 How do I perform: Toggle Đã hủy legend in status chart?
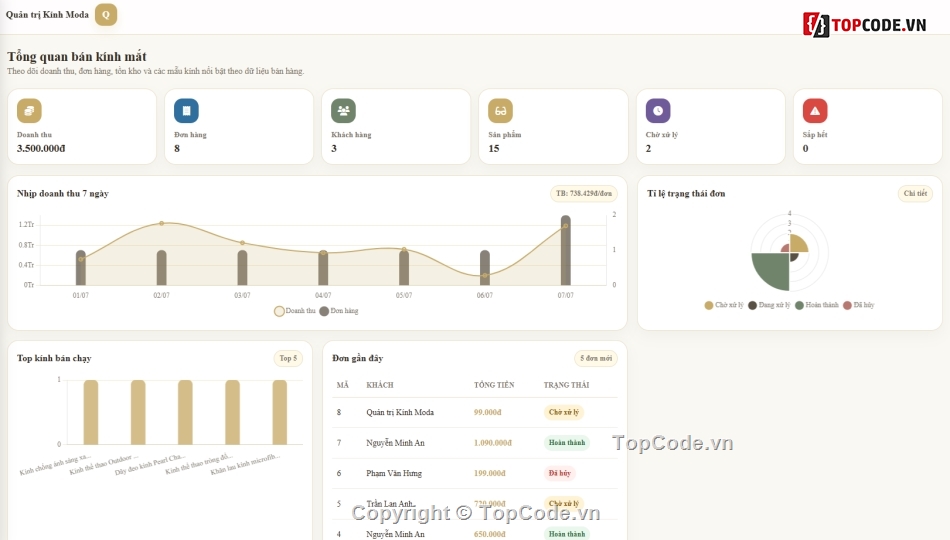[859, 305]
